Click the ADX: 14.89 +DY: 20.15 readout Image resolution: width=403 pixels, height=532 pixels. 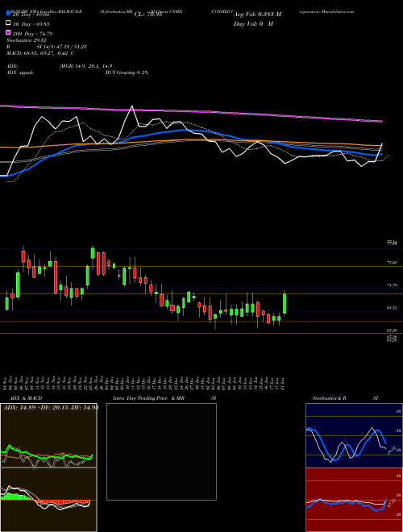pyautogui.click(x=51, y=408)
